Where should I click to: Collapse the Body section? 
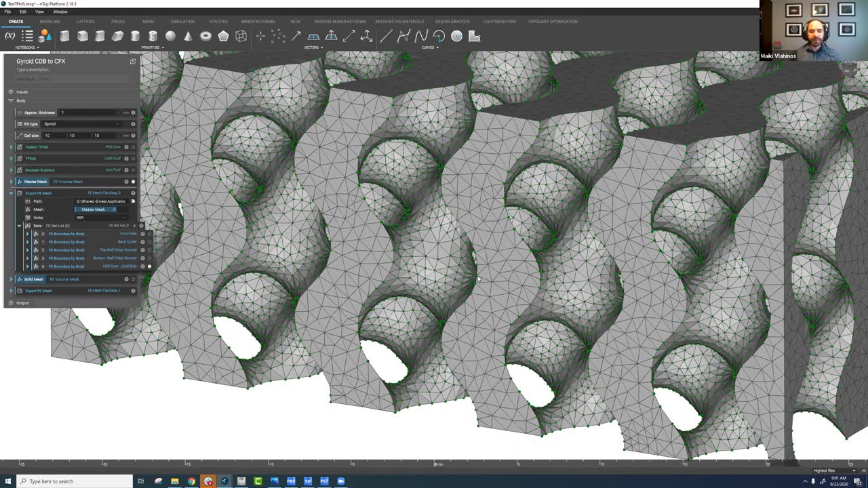pos(11,101)
